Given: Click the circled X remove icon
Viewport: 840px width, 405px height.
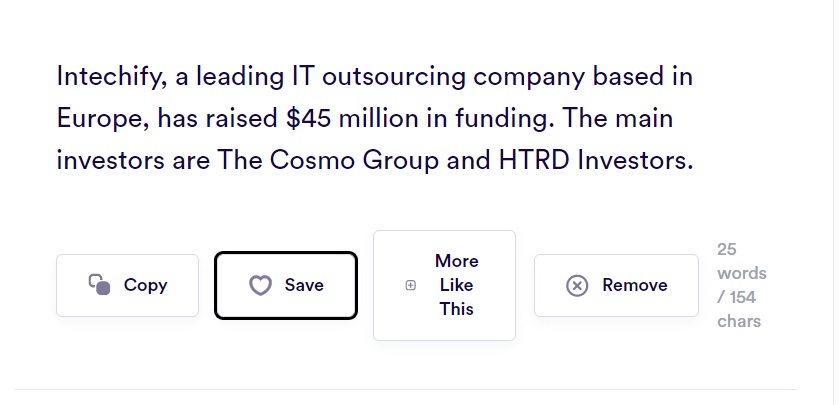Looking at the screenshot, I should click(577, 285).
